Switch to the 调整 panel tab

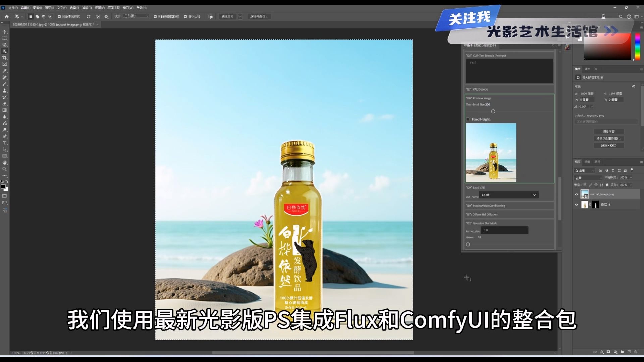[x=587, y=69]
